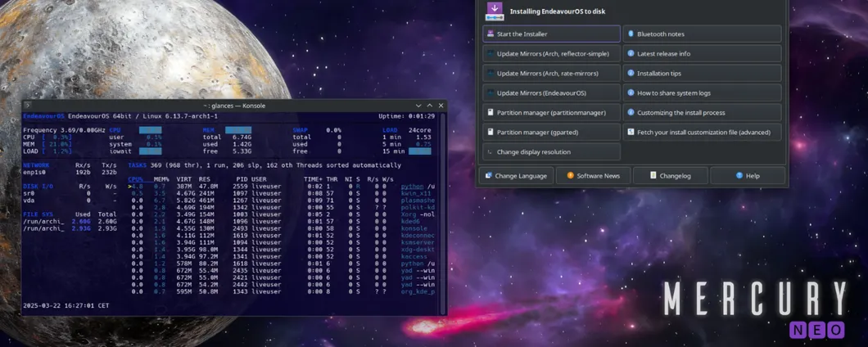This screenshot has width=868, height=347.
Task: Click the LOAD 24core heading
Action: [407, 130]
